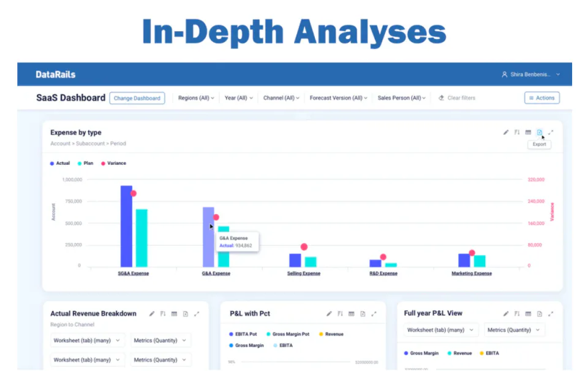This screenshot has height=371, width=588.
Task: Click the edit pencil icon on Expense by type
Action: pyautogui.click(x=505, y=132)
